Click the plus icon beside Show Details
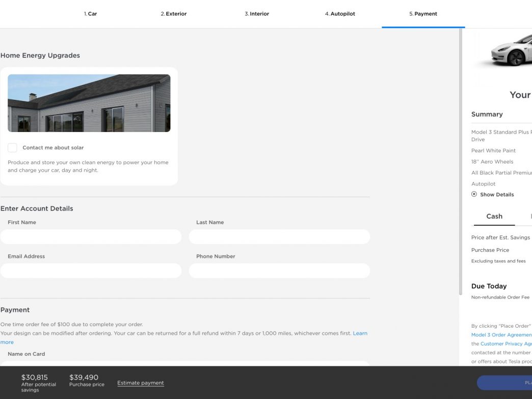Image resolution: width=532 pixels, height=399 pixels. [474, 195]
